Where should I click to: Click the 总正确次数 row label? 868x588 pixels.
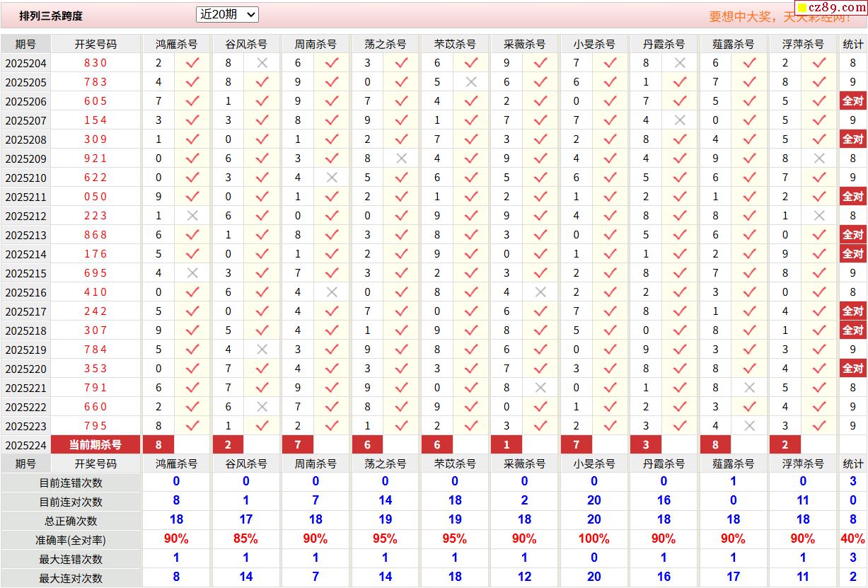coord(71,521)
